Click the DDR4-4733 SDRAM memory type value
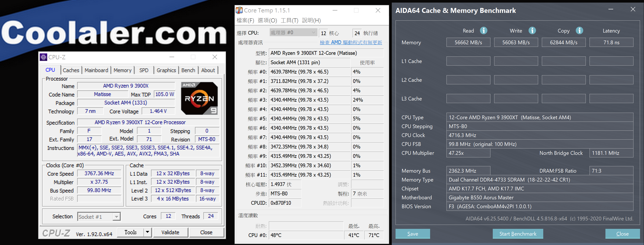 (540, 180)
